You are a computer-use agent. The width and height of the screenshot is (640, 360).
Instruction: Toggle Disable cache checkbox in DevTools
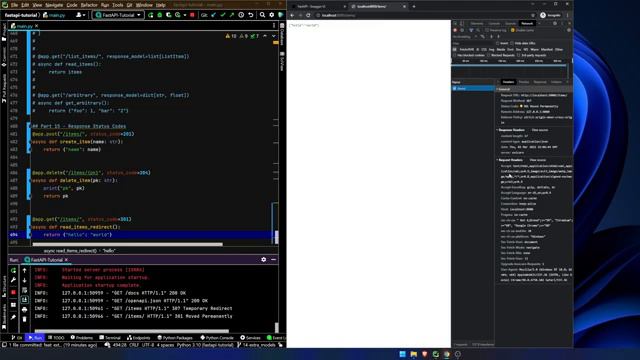click(513, 30)
